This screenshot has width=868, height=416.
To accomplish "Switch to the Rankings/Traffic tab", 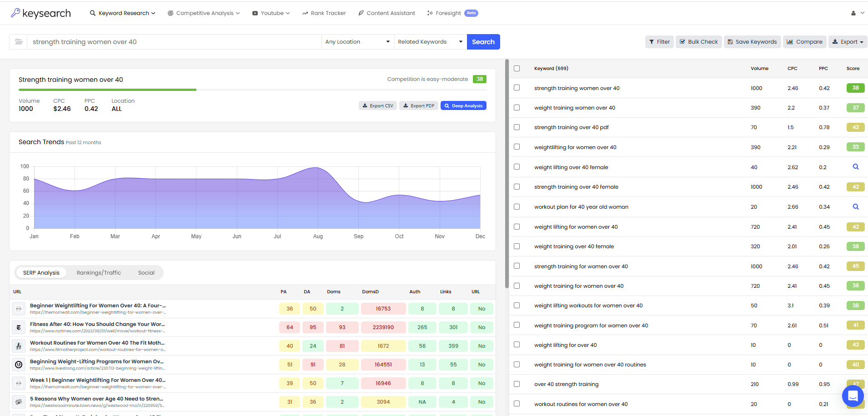I will pos(99,272).
